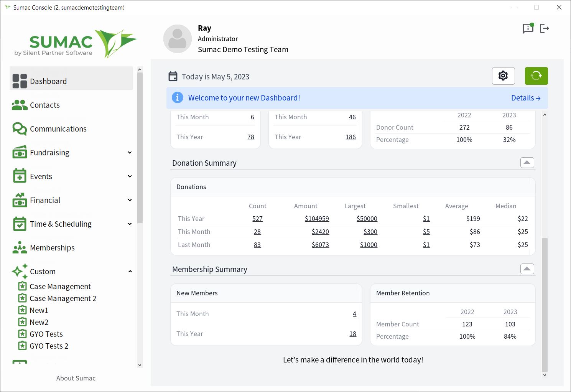Collapse the Custom menu arrow
Screen dimensions: 571x392
(130, 272)
